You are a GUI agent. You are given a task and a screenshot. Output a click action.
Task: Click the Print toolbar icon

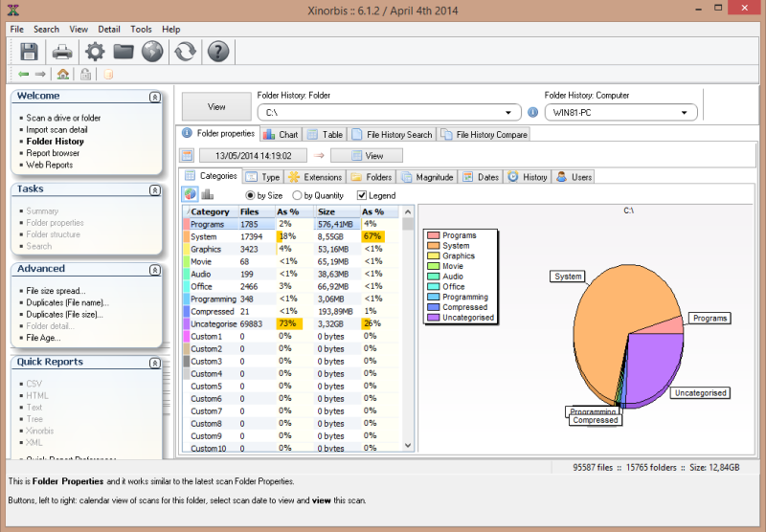click(x=62, y=52)
